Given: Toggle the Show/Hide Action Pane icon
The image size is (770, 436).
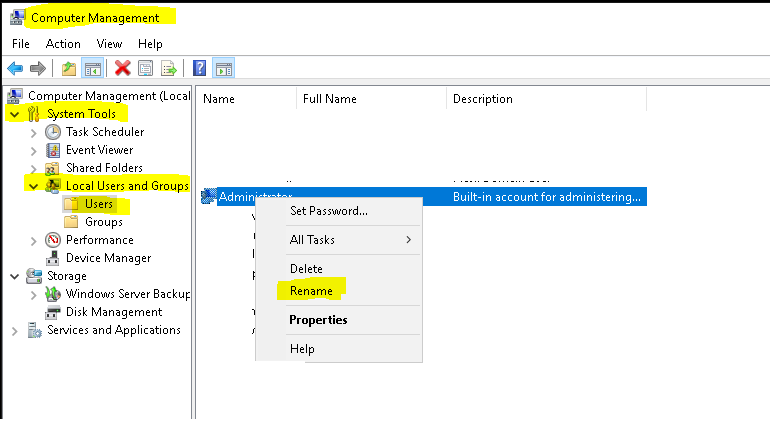Looking at the screenshot, I should click(x=224, y=69).
